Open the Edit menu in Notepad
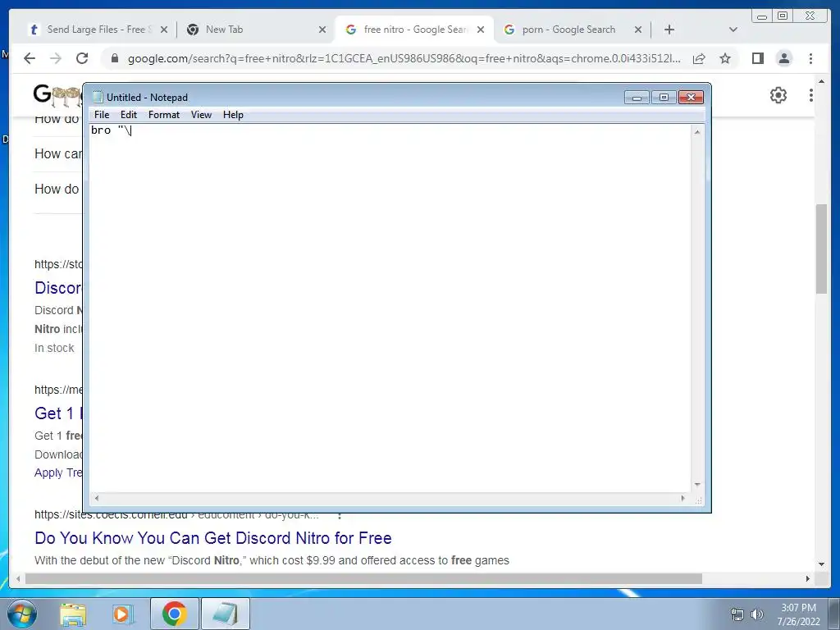The height and width of the screenshot is (630, 840). [x=129, y=115]
